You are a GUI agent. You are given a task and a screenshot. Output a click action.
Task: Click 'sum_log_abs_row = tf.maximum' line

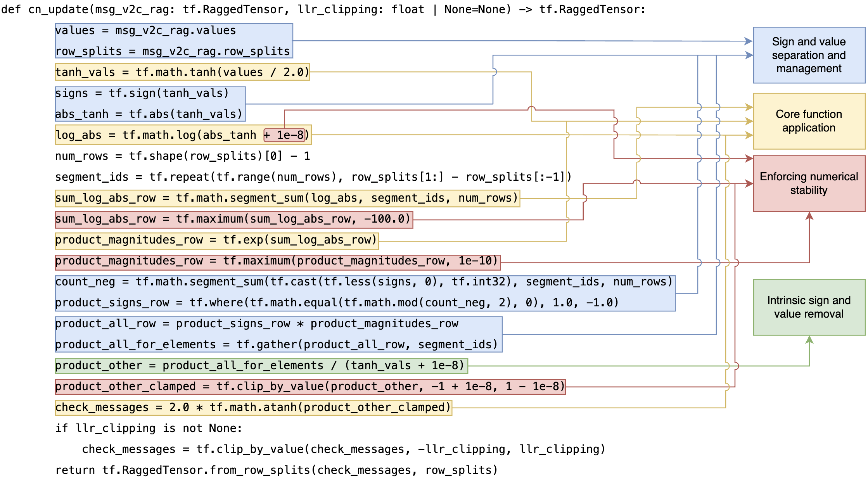tap(234, 219)
